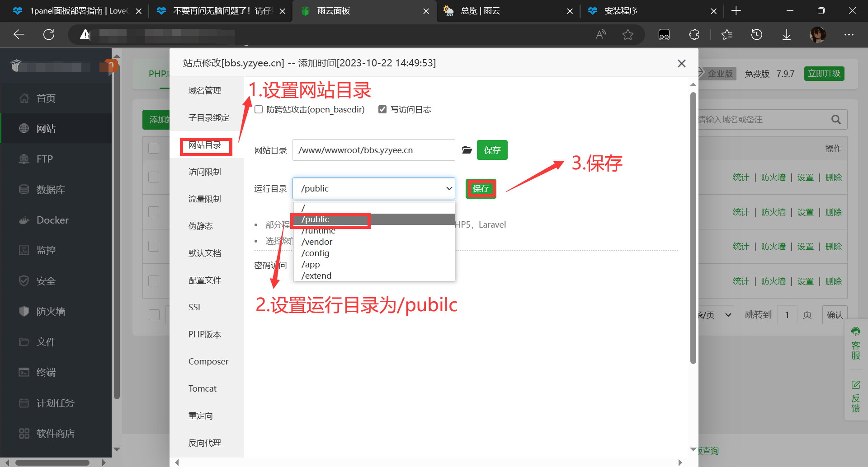
Task: Open browser extensions puzzle icon
Action: 694,35
